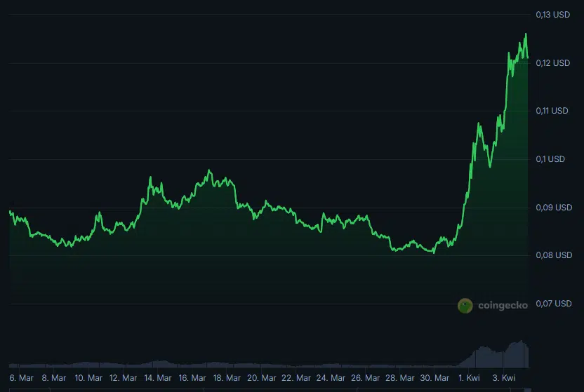Click the 0,09 USD axis label
This screenshot has width=584, height=392.
click(553, 208)
